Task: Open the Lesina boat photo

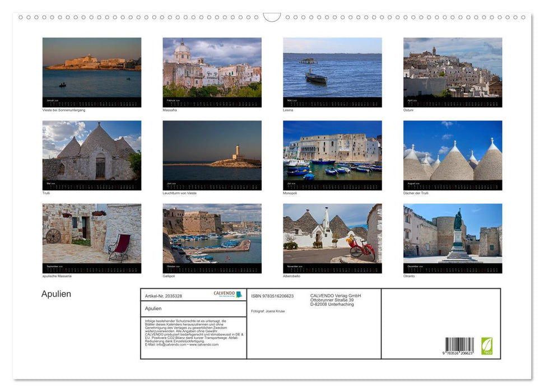Action: [x=332, y=68]
